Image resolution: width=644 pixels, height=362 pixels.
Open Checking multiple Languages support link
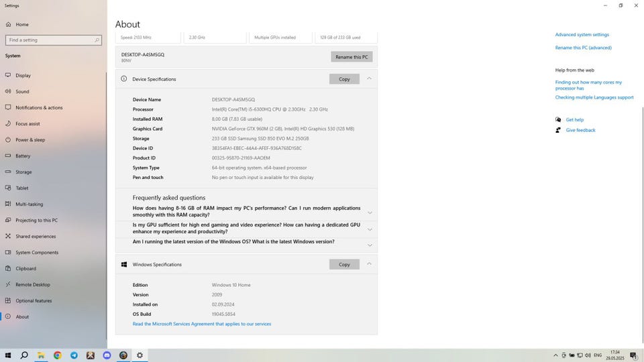click(594, 98)
